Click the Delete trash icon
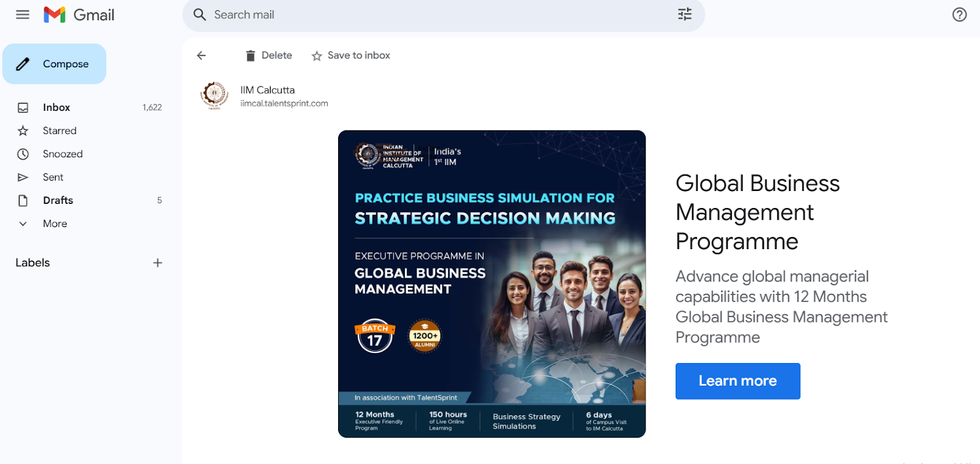Viewport: 980px width, 464px height. pyautogui.click(x=250, y=56)
